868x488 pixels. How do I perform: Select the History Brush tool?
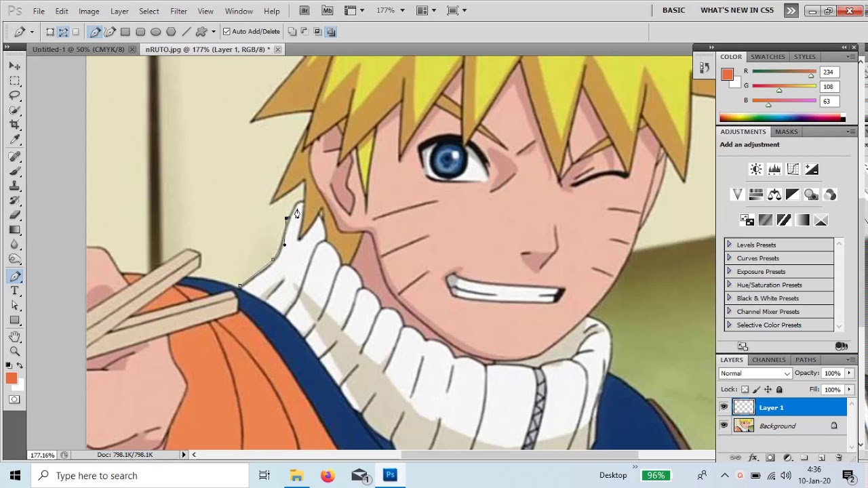(14, 201)
